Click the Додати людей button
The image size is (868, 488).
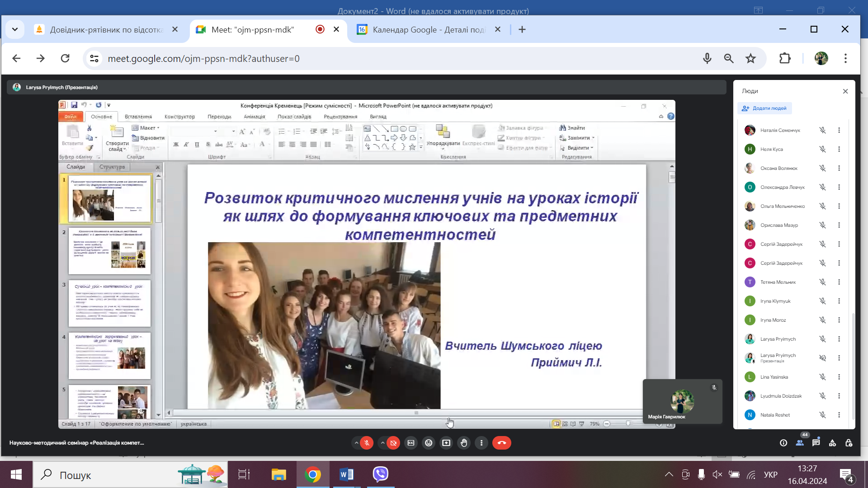[764, 108]
